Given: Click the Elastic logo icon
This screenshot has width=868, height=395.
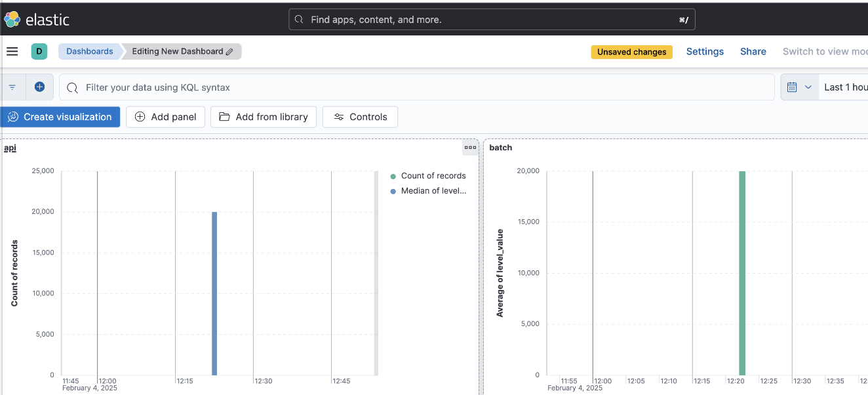Looking at the screenshot, I should pyautogui.click(x=12, y=19).
